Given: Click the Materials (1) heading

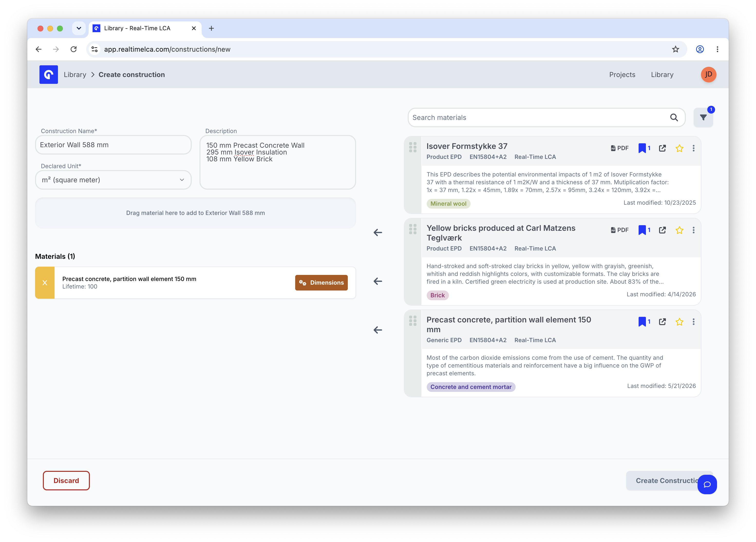Looking at the screenshot, I should [x=55, y=256].
